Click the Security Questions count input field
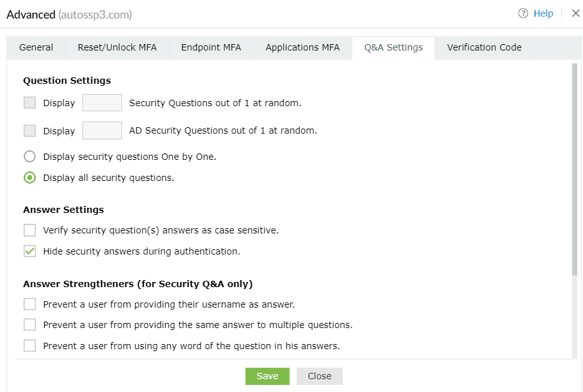The image size is (583, 392). 102,103
